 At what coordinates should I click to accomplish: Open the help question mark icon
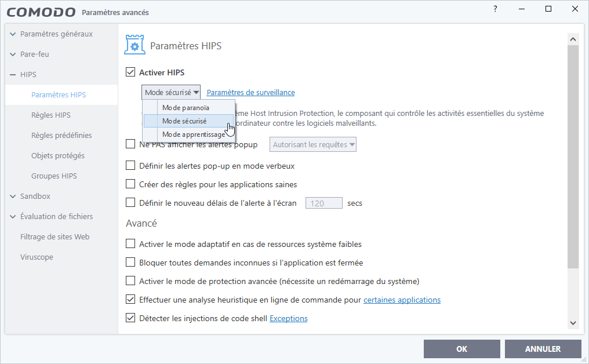click(495, 9)
